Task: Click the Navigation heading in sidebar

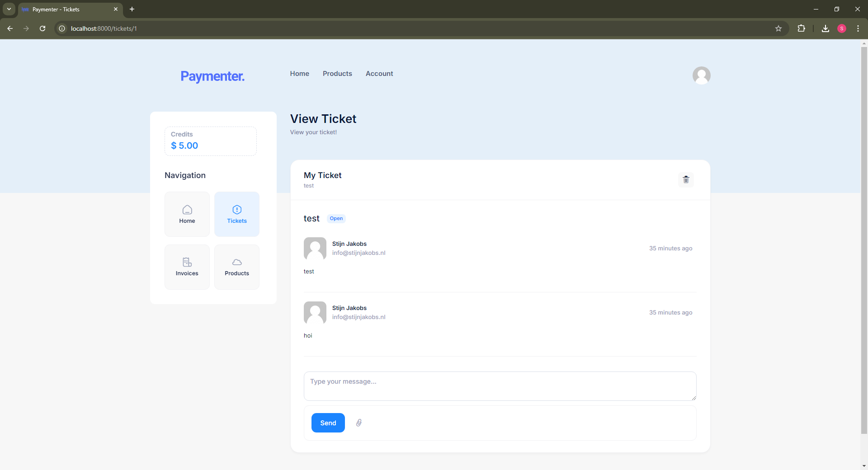Action: (185, 175)
